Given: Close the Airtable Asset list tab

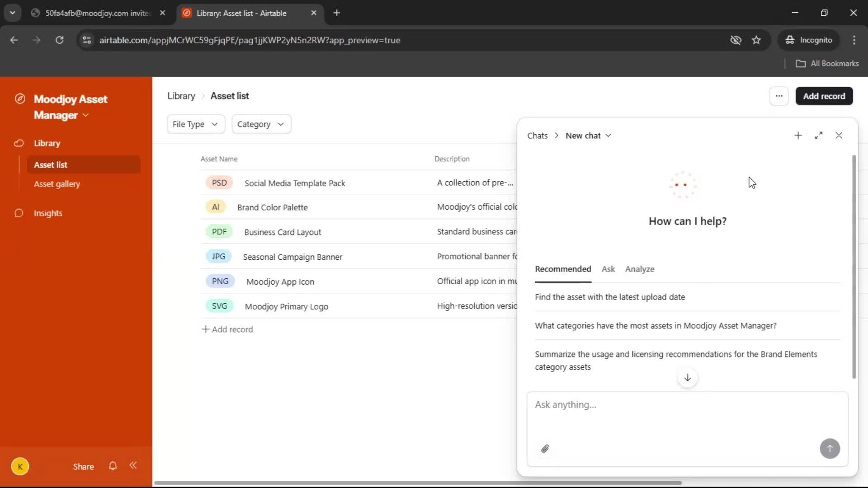Looking at the screenshot, I should [314, 13].
